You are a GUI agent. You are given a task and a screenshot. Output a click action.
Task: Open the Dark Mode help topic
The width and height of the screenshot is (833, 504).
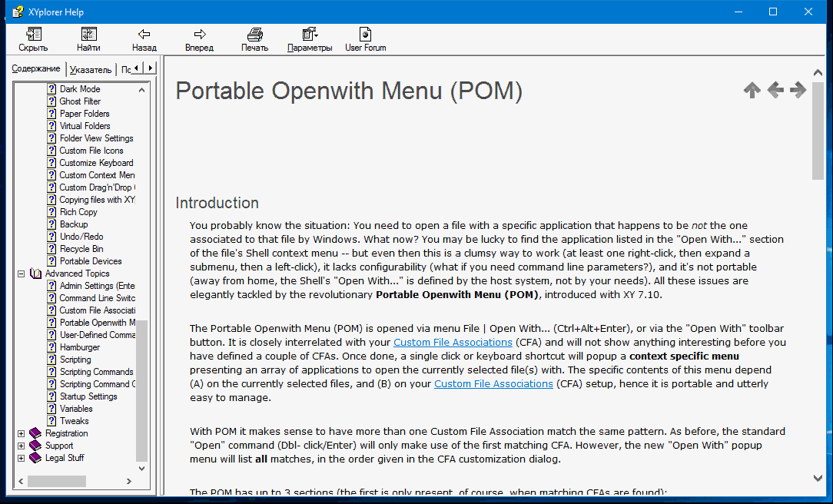80,89
